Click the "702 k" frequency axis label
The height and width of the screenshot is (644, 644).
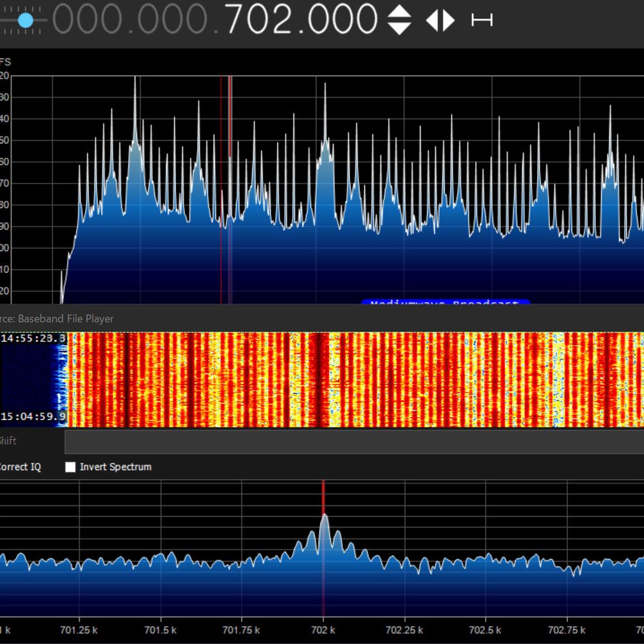click(323, 630)
